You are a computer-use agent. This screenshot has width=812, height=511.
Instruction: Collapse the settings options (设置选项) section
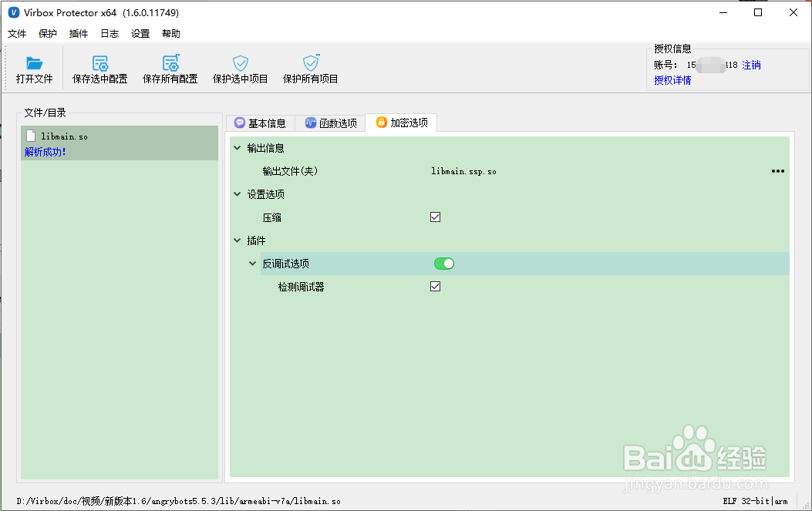click(238, 194)
